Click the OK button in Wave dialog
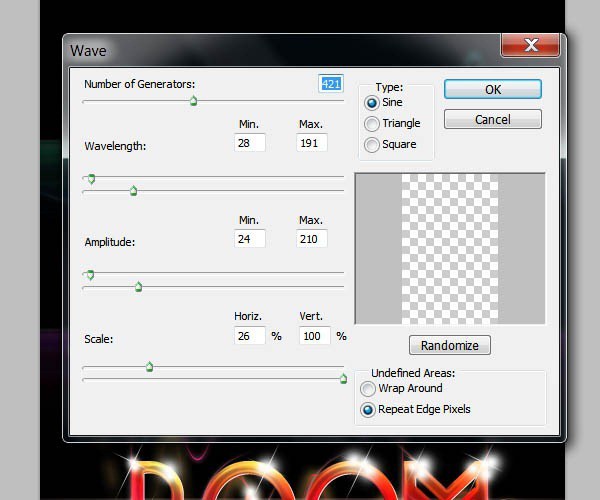600x500 pixels. 492,89
